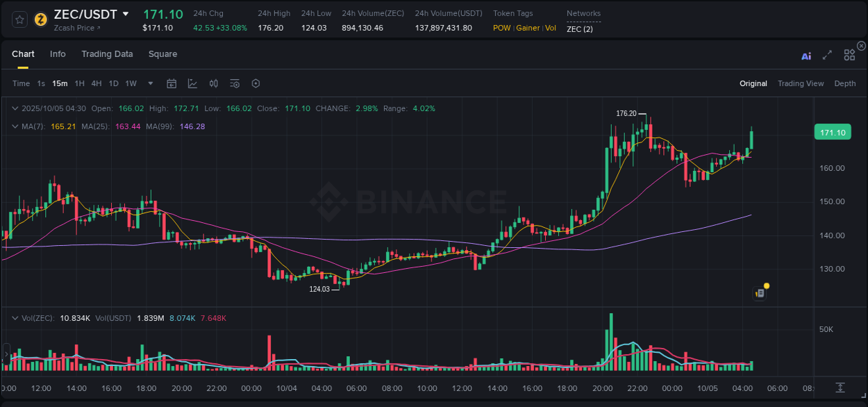Click the candlestick style icon
Image resolution: width=868 pixels, height=407 pixels.
pyautogui.click(x=213, y=83)
